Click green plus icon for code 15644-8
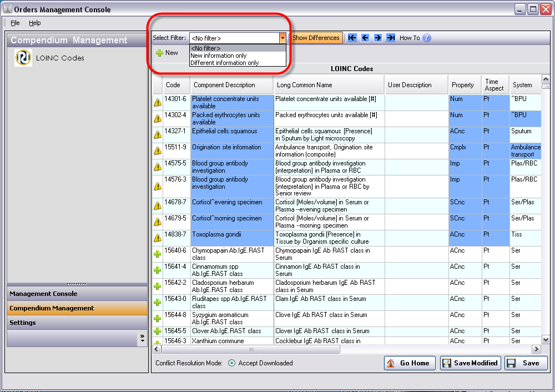Screen dimensions: 555x392 [x=158, y=318]
